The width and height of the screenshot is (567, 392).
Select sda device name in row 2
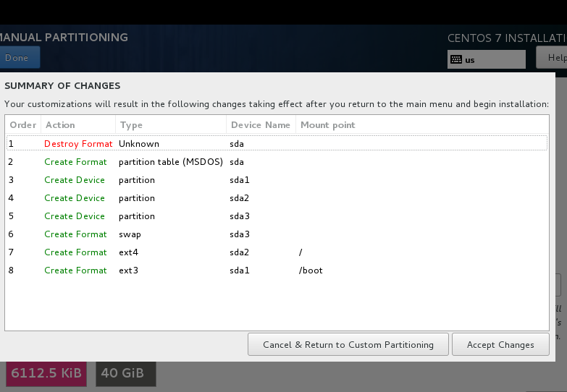point(237,162)
